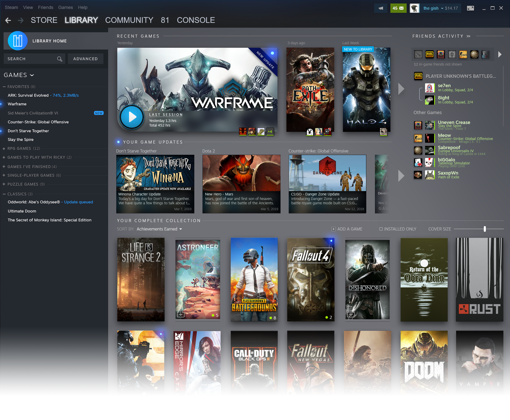The height and width of the screenshot is (420, 510).
Task: Collapse the Classics games section
Action: 6,194
